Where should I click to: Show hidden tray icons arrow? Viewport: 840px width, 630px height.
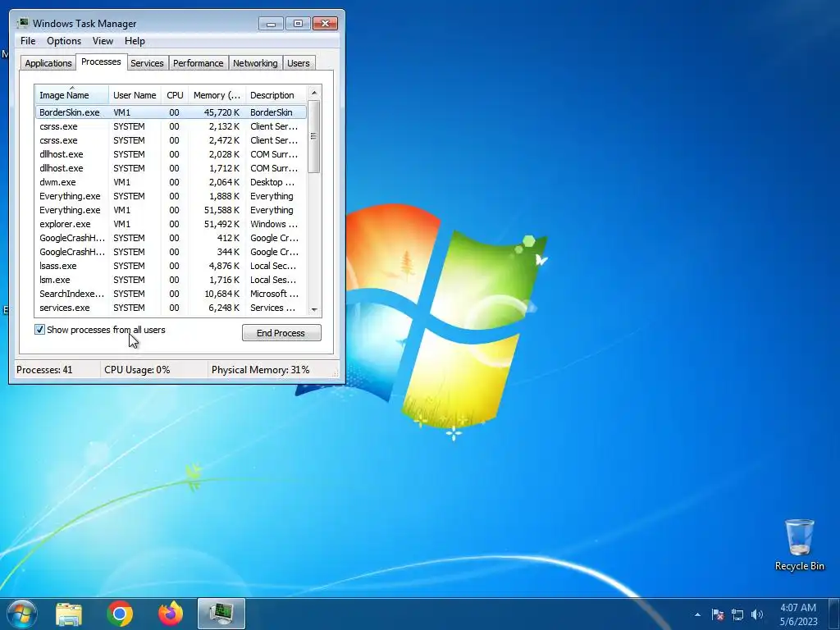click(697, 614)
